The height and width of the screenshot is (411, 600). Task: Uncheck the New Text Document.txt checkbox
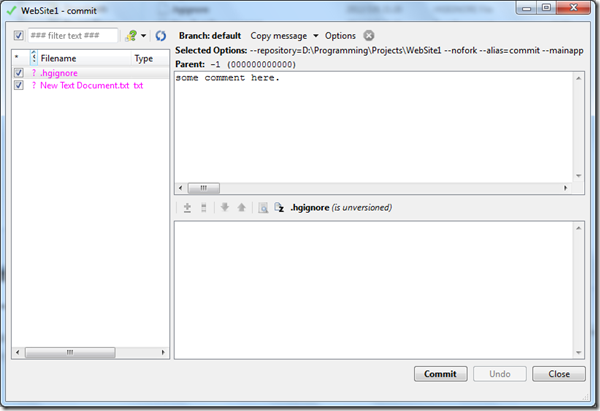[18, 85]
